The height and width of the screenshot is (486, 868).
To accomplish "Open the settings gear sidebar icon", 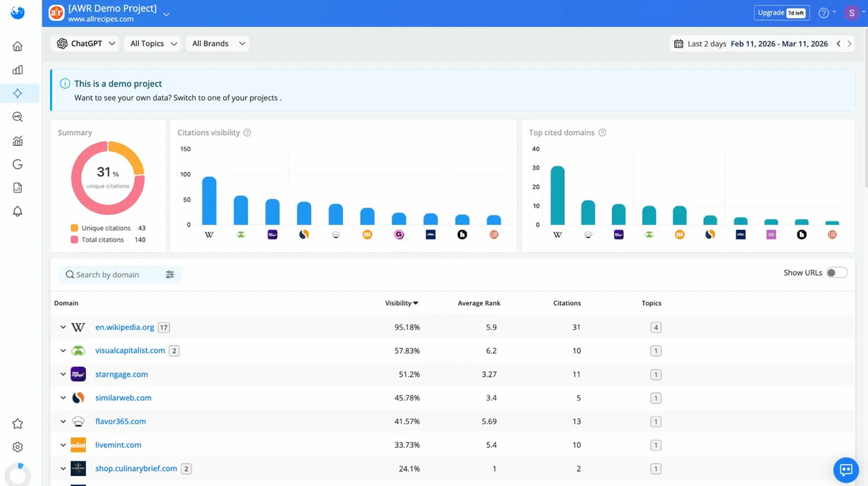I will pyautogui.click(x=17, y=447).
